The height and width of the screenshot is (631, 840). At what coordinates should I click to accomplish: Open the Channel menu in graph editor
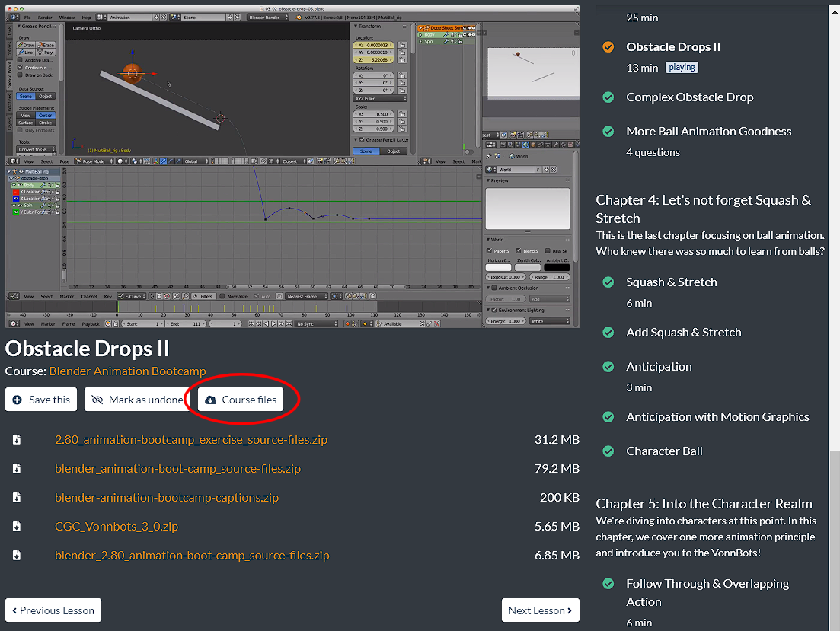[89, 296]
